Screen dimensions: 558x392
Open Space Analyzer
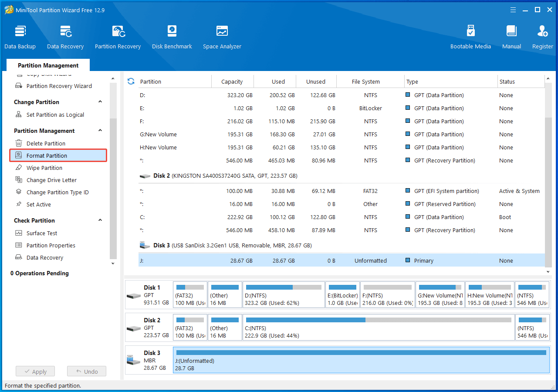[222, 37]
